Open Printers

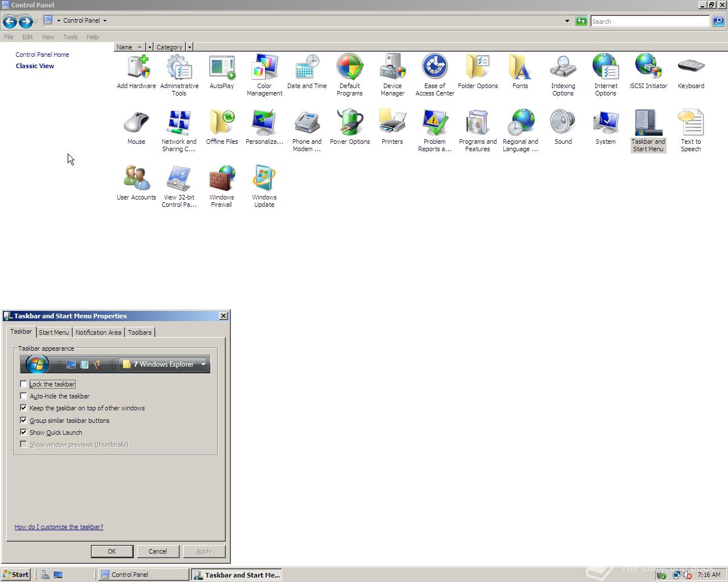click(392, 127)
